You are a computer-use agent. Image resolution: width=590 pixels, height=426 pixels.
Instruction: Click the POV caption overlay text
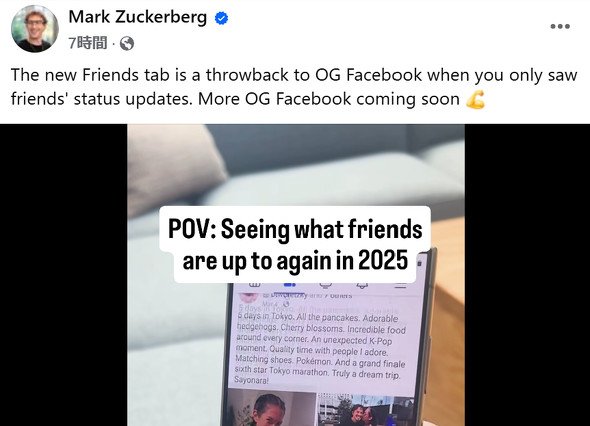[x=295, y=245]
